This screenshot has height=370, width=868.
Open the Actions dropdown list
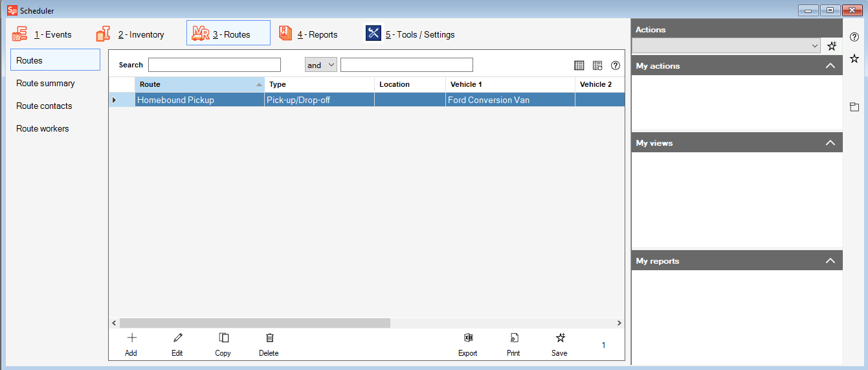(x=815, y=46)
